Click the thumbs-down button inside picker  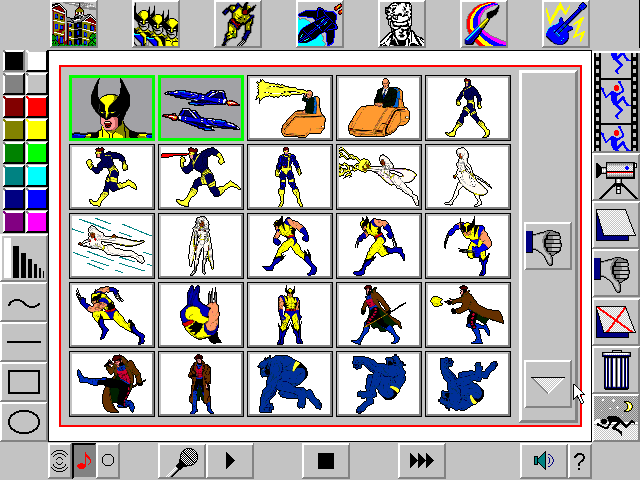tap(547, 246)
